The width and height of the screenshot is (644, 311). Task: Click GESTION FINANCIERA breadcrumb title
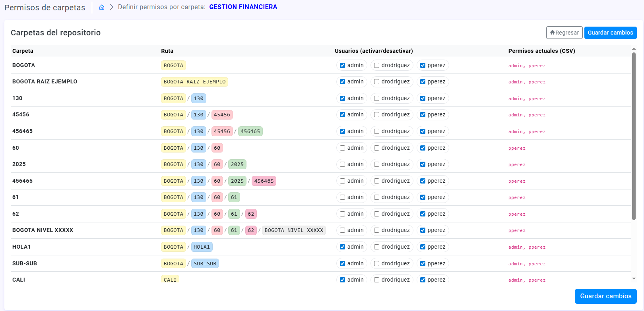click(x=243, y=7)
